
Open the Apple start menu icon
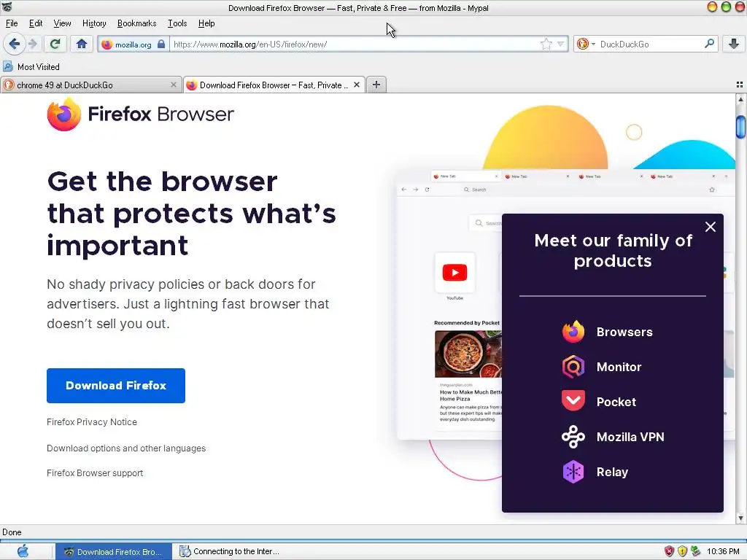click(23, 551)
